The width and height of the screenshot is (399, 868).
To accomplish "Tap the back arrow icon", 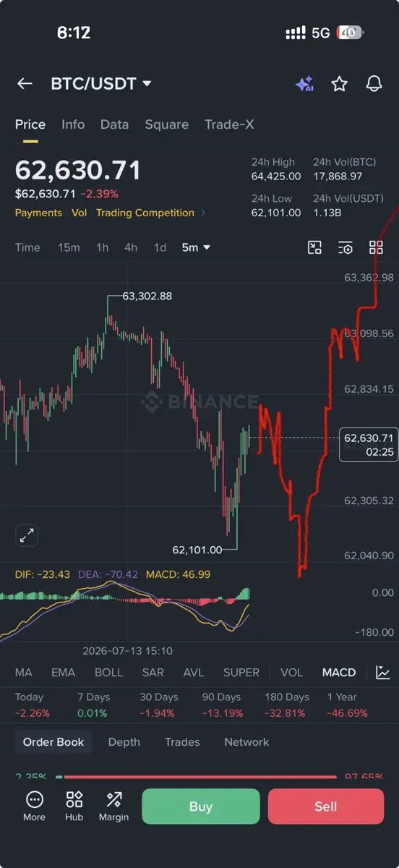I will coord(25,84).
